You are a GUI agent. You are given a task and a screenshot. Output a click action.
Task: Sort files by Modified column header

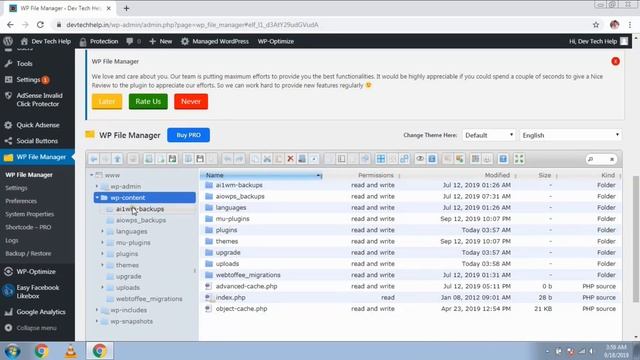[497, 175]
